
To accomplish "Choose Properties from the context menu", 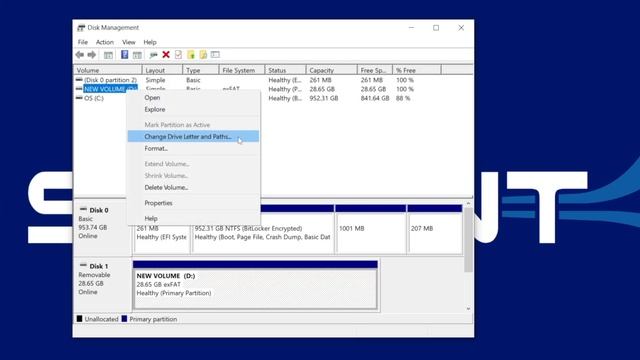I will coord(193,203).
